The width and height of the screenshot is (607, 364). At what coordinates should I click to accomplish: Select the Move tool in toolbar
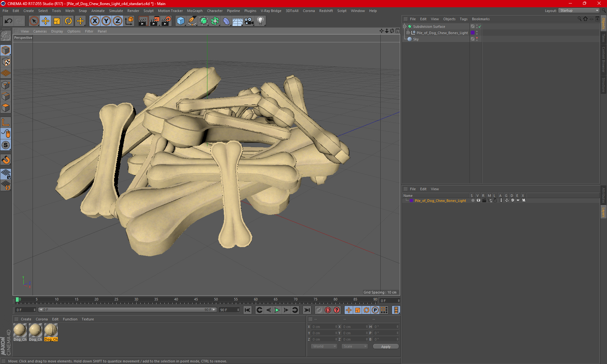(x=46, y=21)
